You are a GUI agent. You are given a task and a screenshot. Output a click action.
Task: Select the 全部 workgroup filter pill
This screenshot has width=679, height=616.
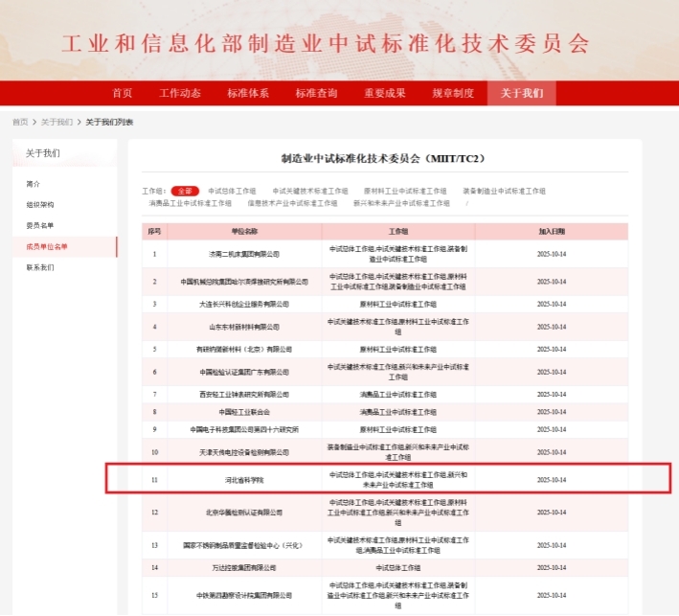185,191
